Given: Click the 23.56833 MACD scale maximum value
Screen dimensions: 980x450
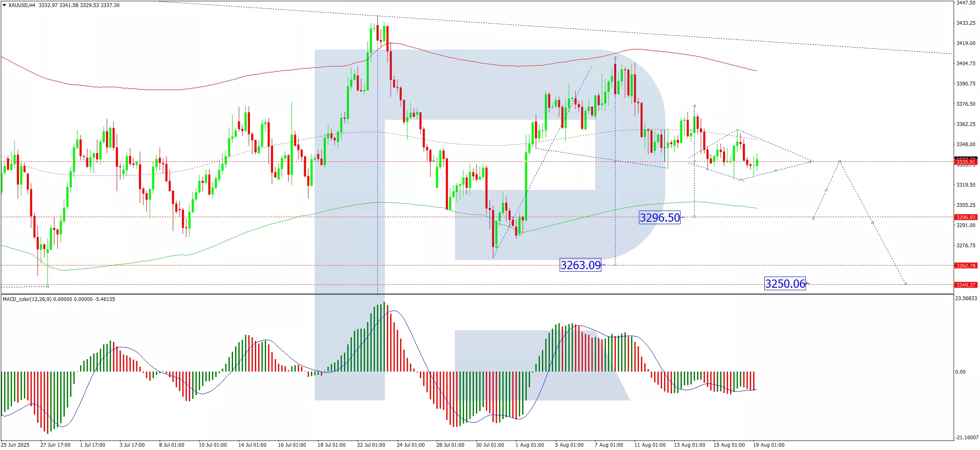Looking at the screenshot, I should coord(966,298).
